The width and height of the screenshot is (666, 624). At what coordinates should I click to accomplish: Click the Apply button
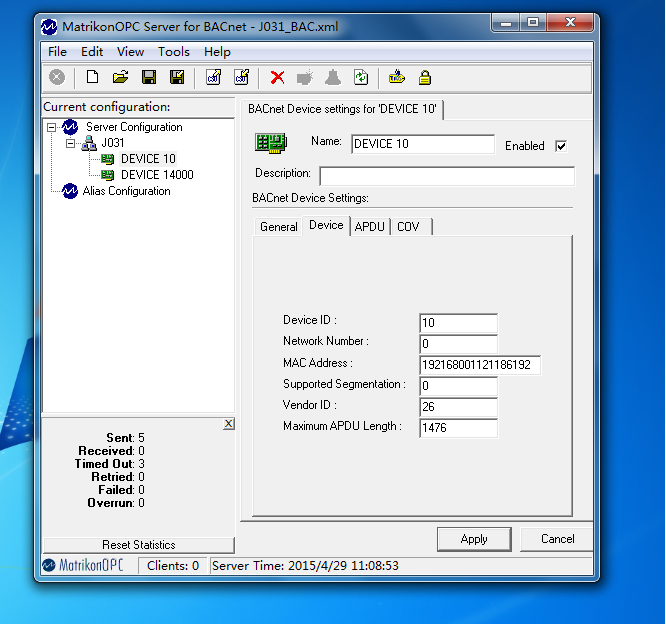pos(474,539)
